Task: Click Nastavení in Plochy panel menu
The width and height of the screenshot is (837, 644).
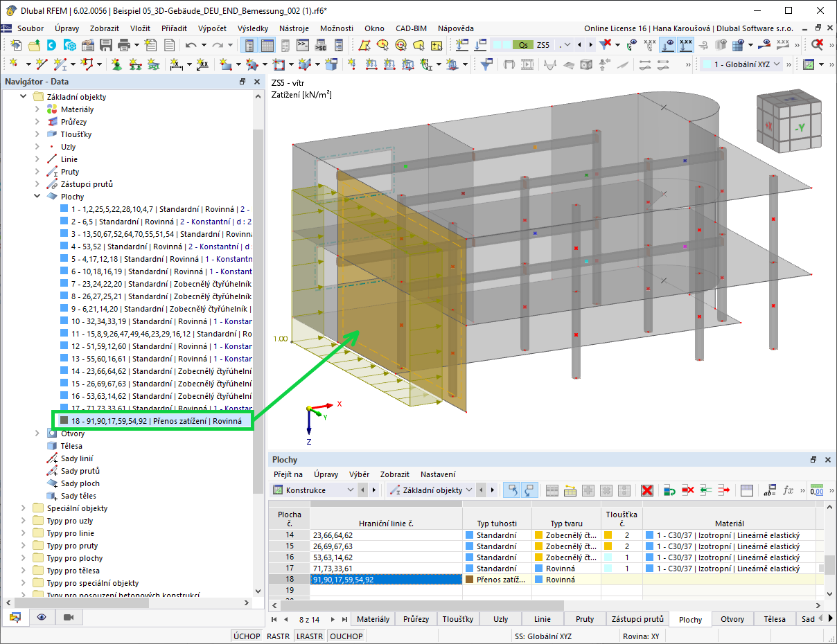Action: click(438, 474)
